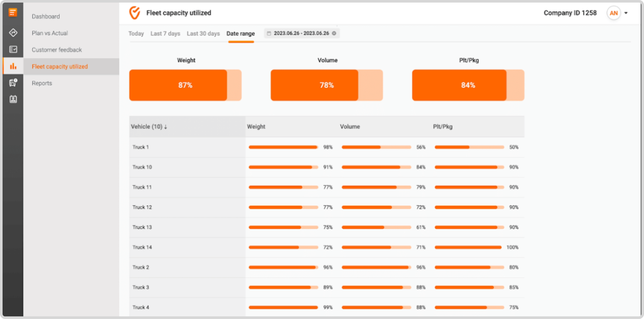Click the AN user avatar
Viewport: 644px width, 319px height.
click(x=614, y=13)
